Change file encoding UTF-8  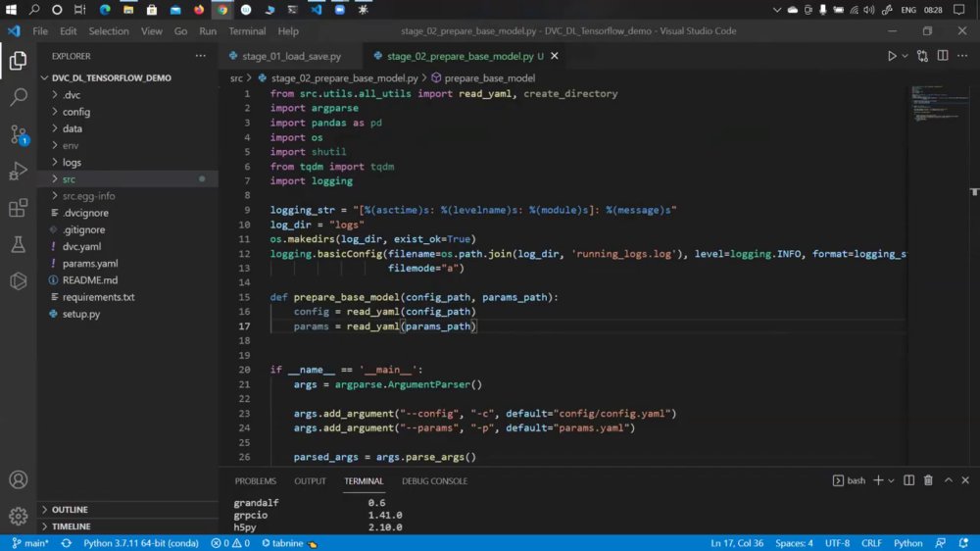click(x=837, y=543)
